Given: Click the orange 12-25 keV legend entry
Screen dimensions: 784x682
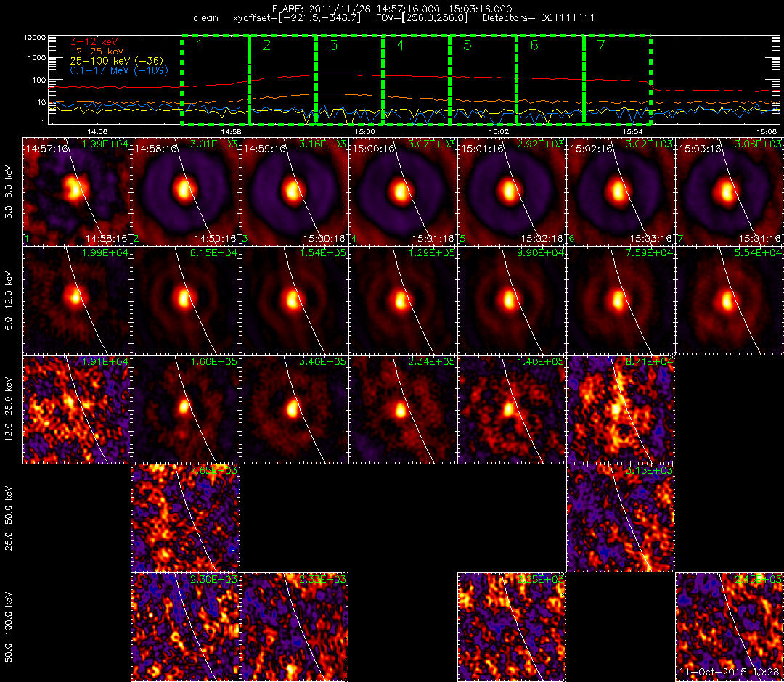Looking at the screenshot, I should tap(97, 51).
